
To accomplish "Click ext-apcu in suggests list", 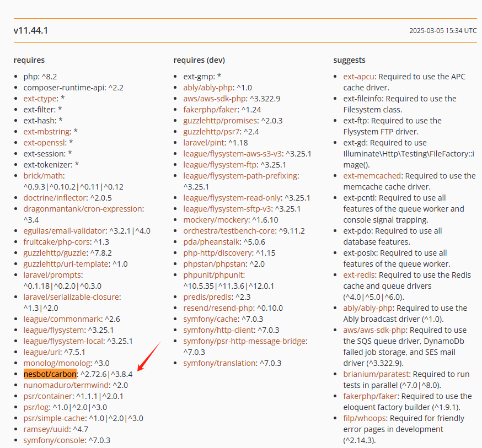I will click(x=360, y=77).
